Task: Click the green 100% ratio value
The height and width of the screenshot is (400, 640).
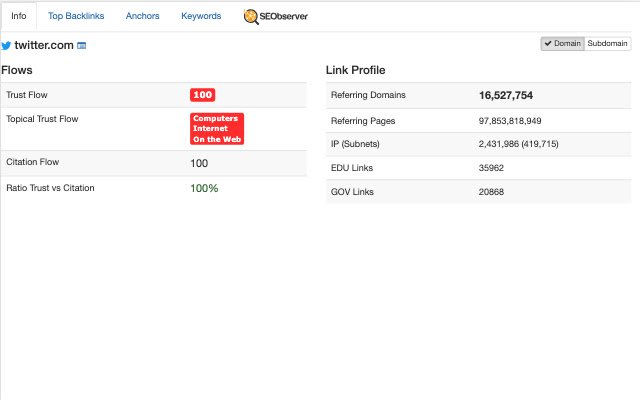Action: point(204,188)
